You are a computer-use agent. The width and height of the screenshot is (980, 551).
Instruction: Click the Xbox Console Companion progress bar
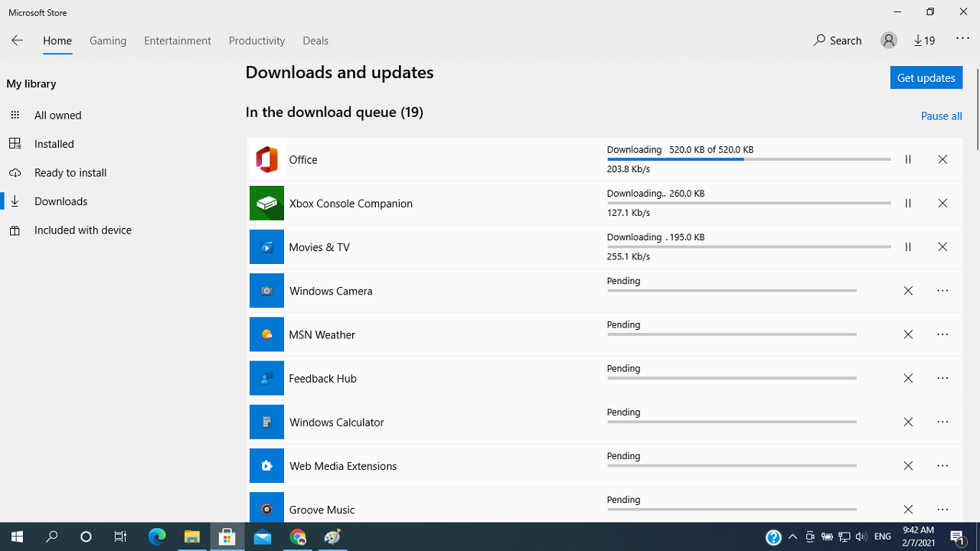pyautogui.click(x=749, y=203)
